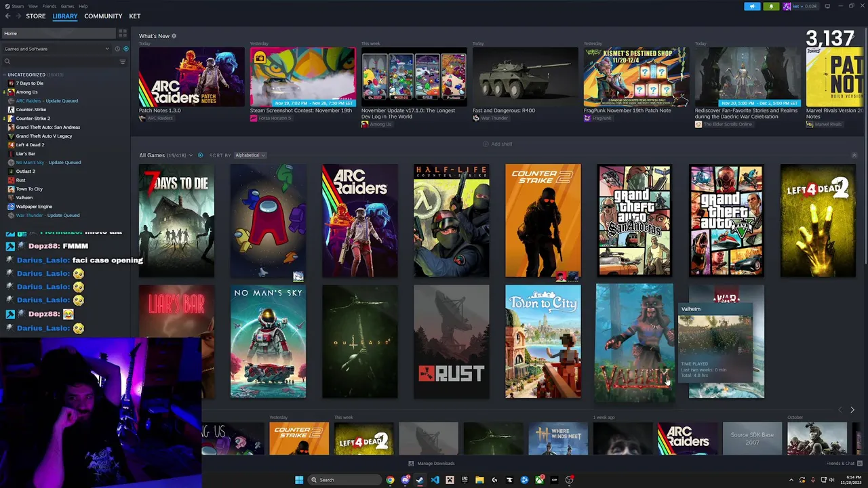868x488 pixels.
Task: Open the View menu
Action: [33, 6]
